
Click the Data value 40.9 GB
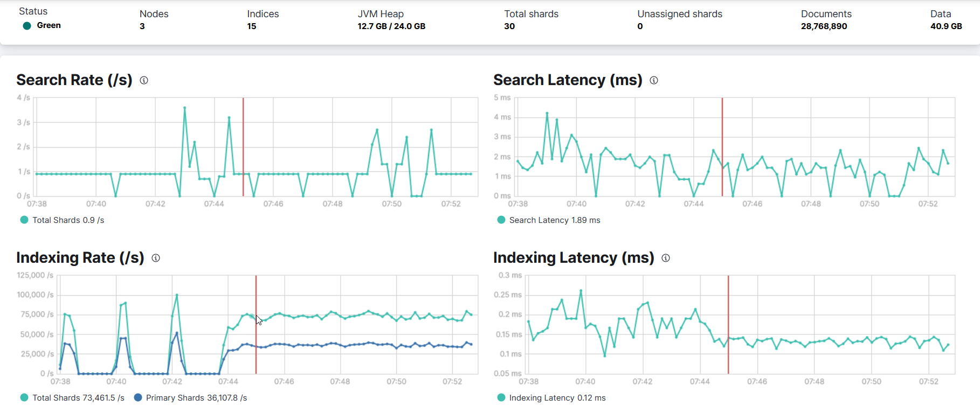pos(946,26)
